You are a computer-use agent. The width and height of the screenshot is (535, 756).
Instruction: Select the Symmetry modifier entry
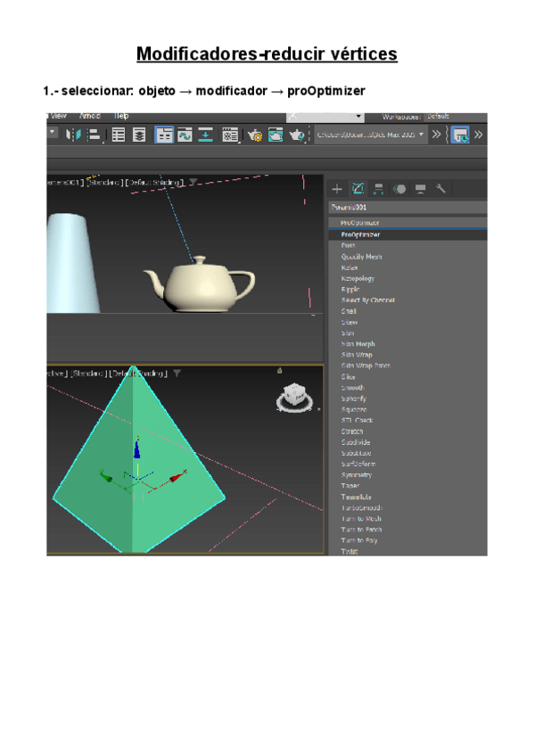coord(357,475)
